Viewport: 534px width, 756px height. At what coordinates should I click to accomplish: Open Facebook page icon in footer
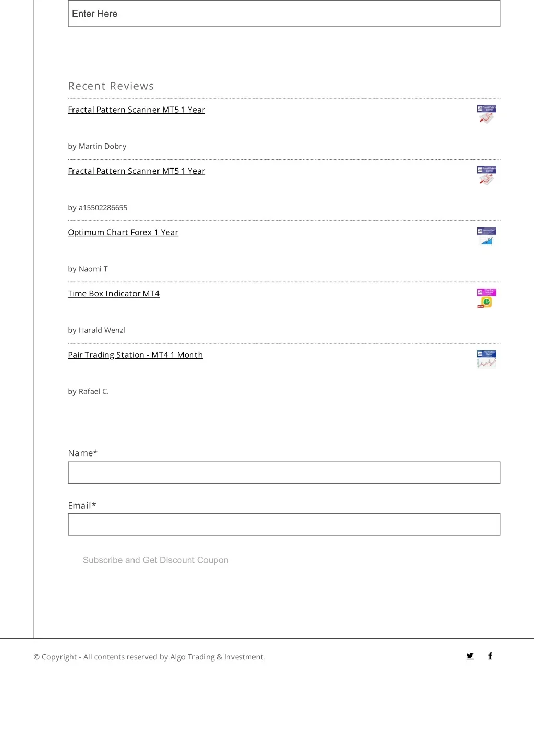pos(490,656)
